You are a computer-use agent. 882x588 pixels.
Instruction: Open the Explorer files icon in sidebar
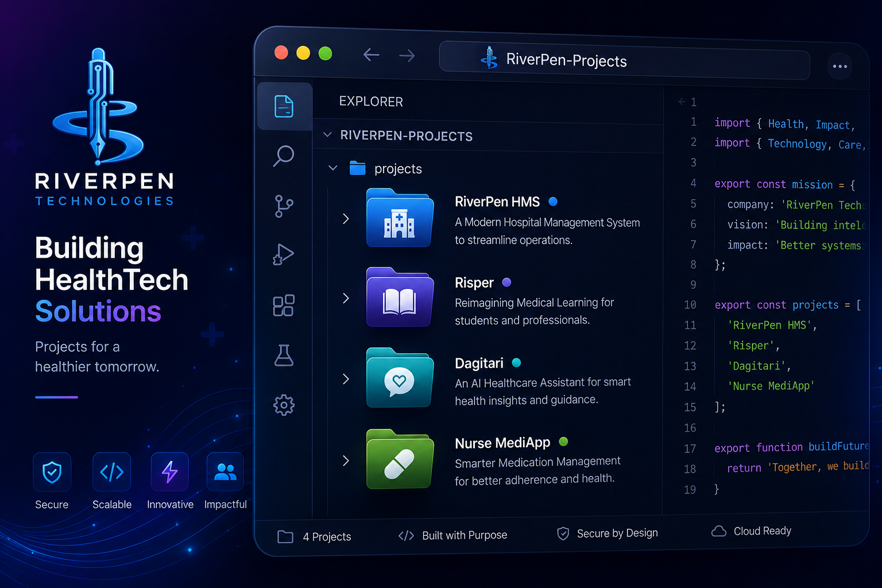(x=284, y=106)
